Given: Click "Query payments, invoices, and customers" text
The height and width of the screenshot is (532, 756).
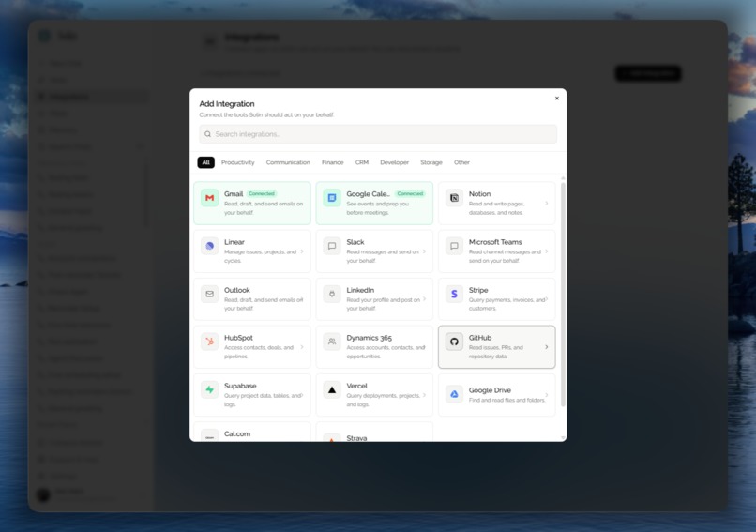Looking at the screenshot, I should 507,304.
